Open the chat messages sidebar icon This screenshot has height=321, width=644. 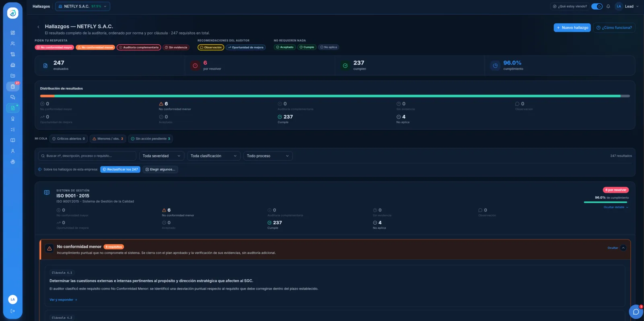(x=13, y=97)
